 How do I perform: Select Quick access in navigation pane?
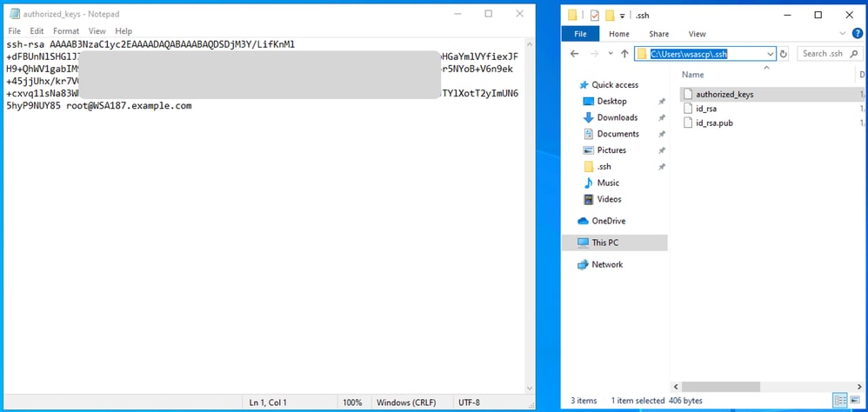614,84
